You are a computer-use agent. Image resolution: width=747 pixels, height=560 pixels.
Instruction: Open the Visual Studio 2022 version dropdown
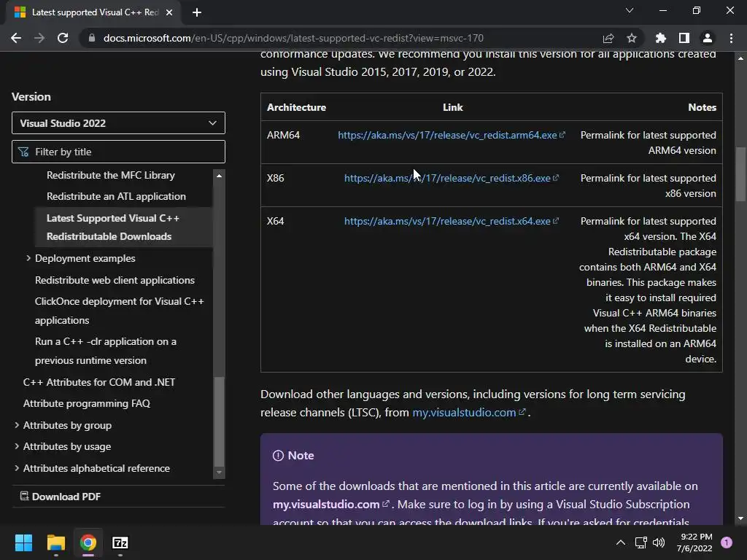[118, 123]
